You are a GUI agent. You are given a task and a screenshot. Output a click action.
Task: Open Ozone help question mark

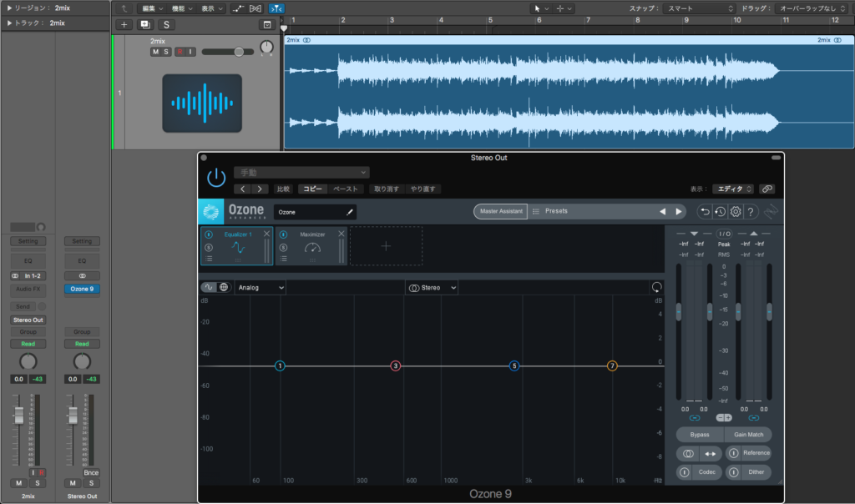(751, 211)
